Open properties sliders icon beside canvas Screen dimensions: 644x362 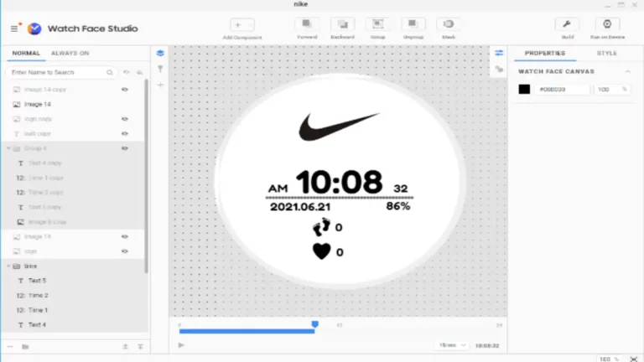[x=499, y=53]
